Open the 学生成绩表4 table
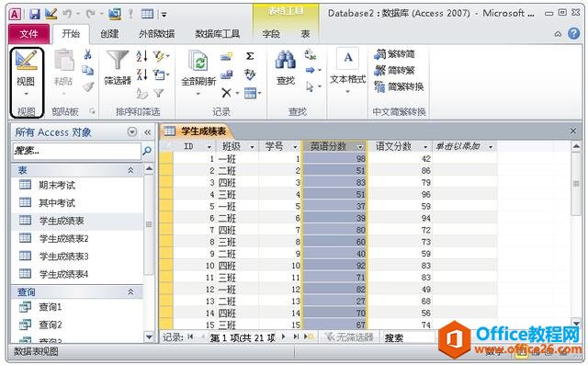The width and height of the screenshot is (588, 365). [63, 274]
